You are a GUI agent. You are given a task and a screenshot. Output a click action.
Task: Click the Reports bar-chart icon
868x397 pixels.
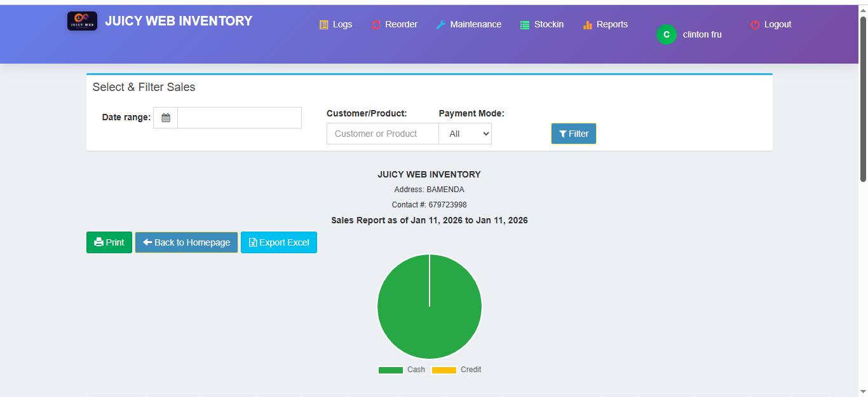(587, 24)
